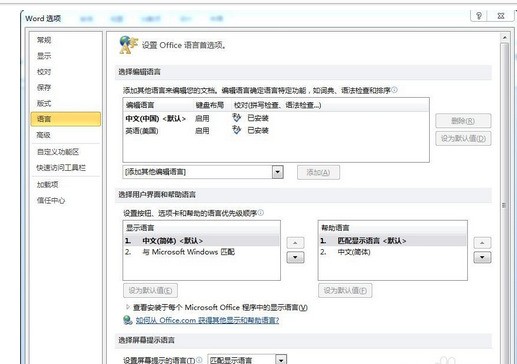The image size is (517, 364).
Task: Click 设为默认值(E) under display language
Action: [150, 291]
